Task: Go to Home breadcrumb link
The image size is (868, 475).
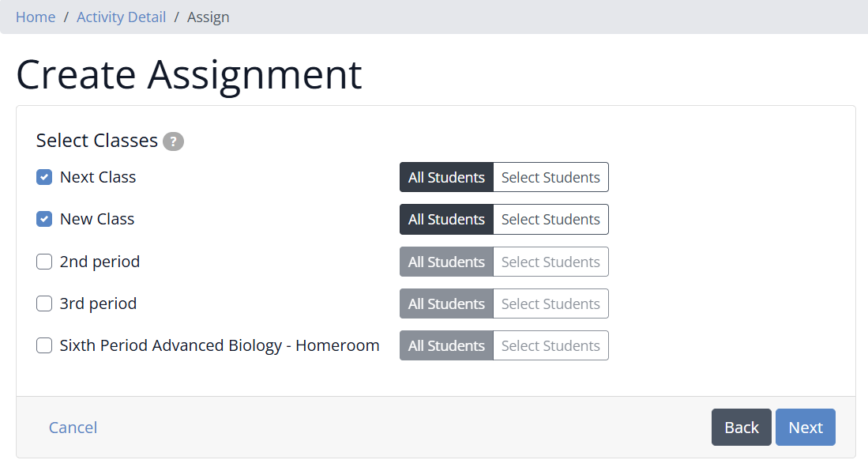Action: click(x=36, y=17)
